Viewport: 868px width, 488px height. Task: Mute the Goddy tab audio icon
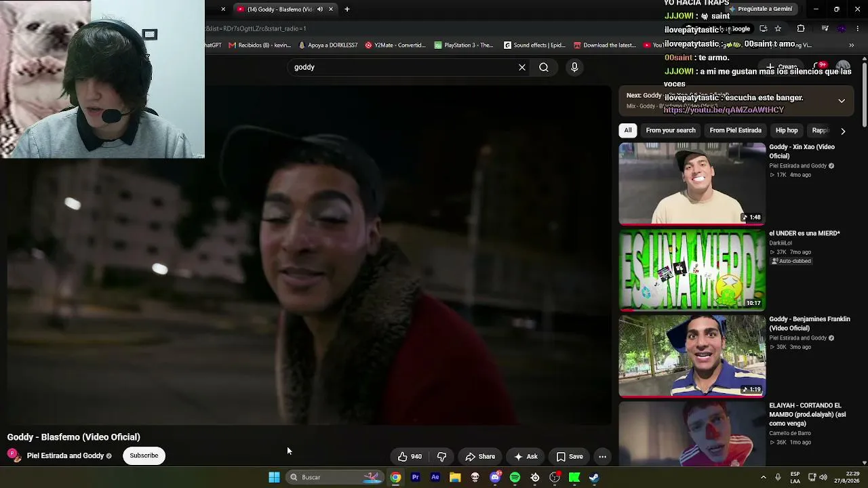point(320,9)
